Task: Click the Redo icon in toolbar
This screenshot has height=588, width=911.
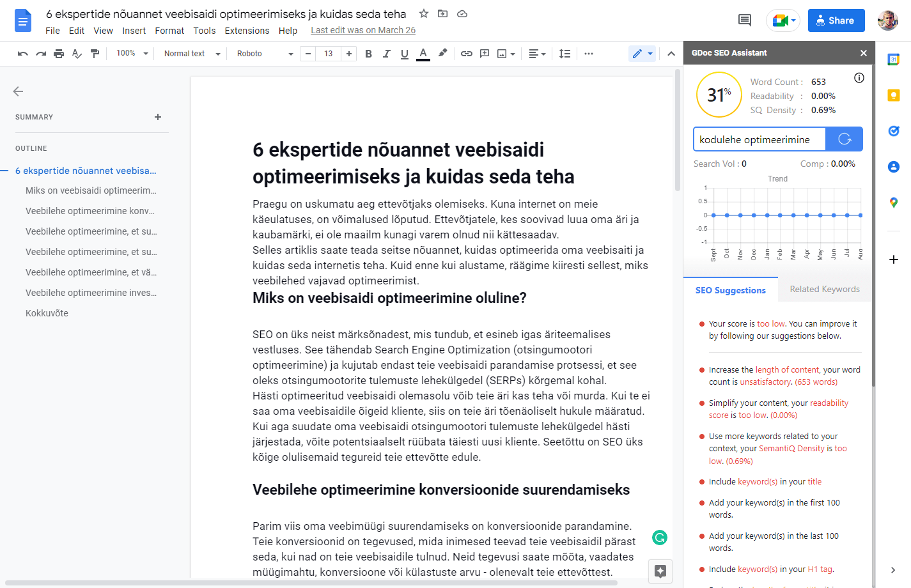Action: click(41, 54)
